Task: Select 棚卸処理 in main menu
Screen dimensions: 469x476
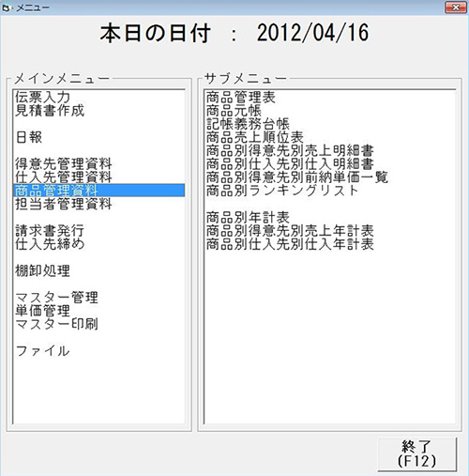Action: tap(98, 270)
